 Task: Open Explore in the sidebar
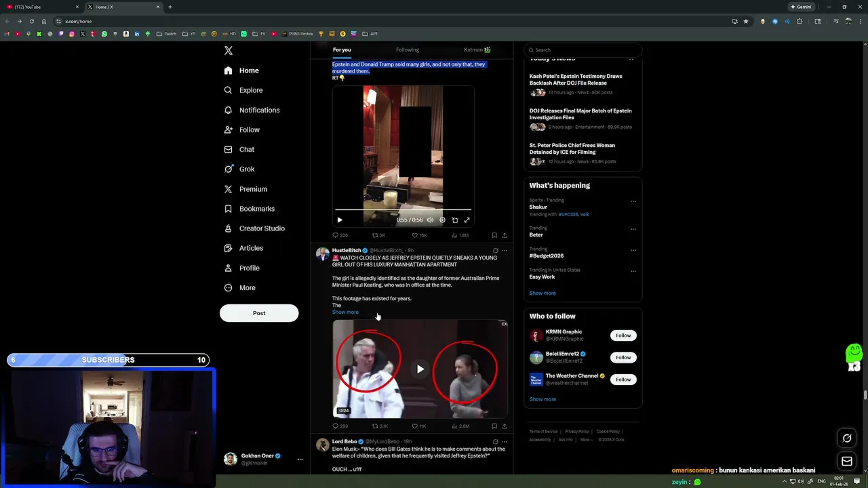pos(243,90)
